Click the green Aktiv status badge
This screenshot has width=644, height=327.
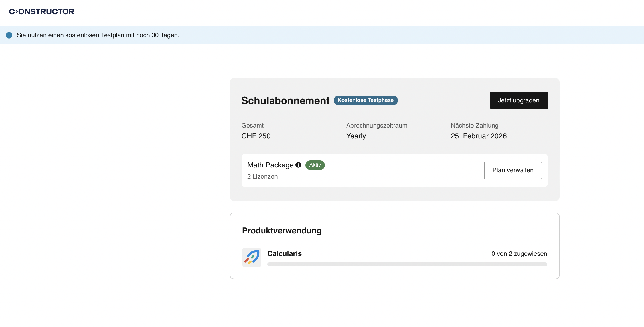click(315, 165)
